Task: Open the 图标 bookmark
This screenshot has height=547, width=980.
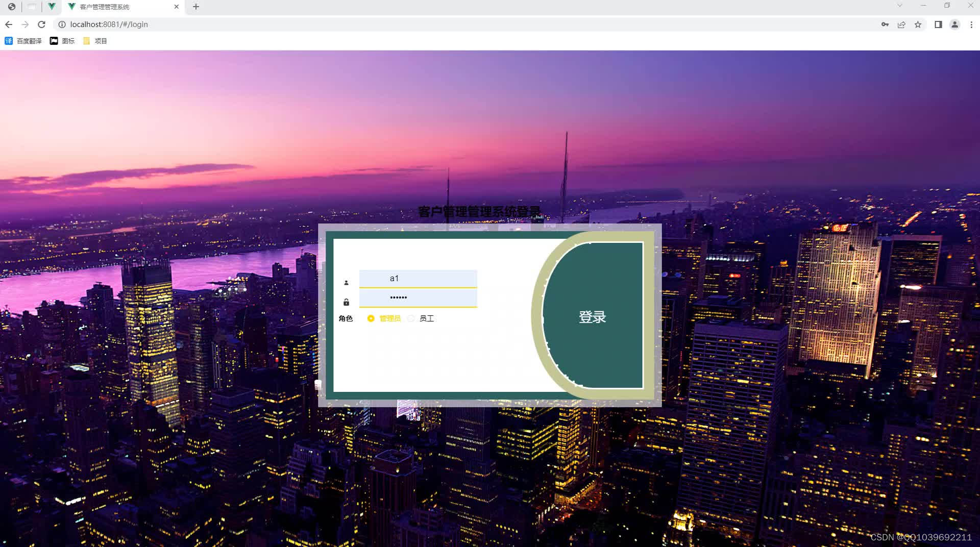Action: pyautogui.click(x=62, y=41)
